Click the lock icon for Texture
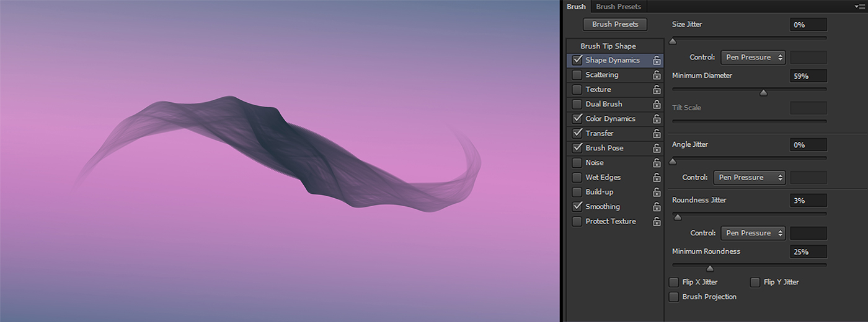This screenshot has height=322, width=868. coord(657,90)
